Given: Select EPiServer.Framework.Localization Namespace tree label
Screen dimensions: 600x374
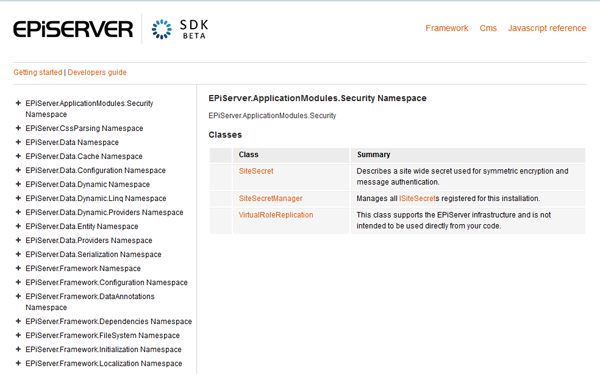Looking at the screenshot, I should coord(104,363).
